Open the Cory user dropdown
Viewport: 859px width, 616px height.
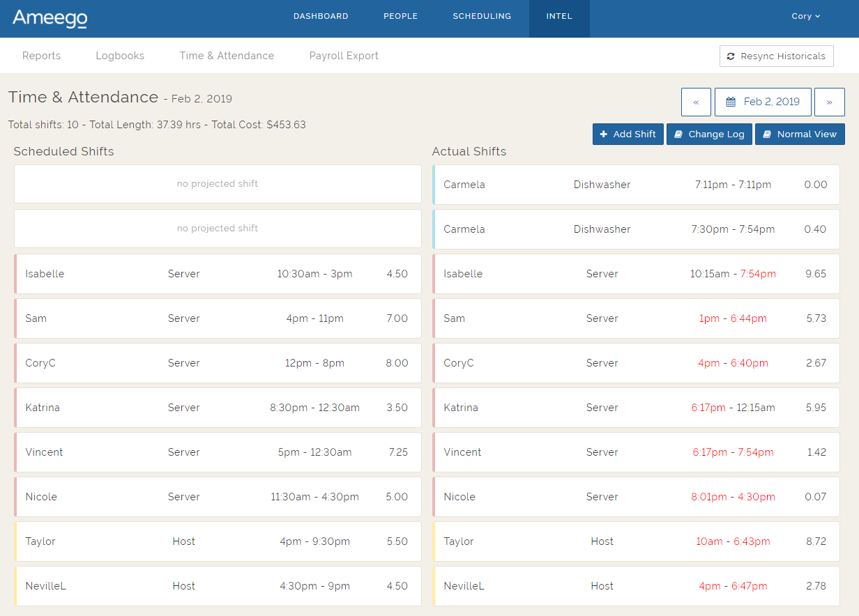[x=805, y=16]
